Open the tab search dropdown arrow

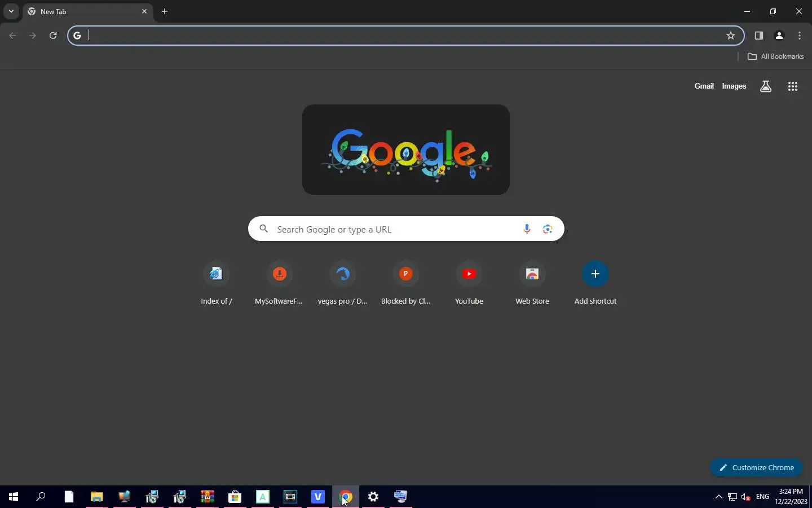pos(11,11)
